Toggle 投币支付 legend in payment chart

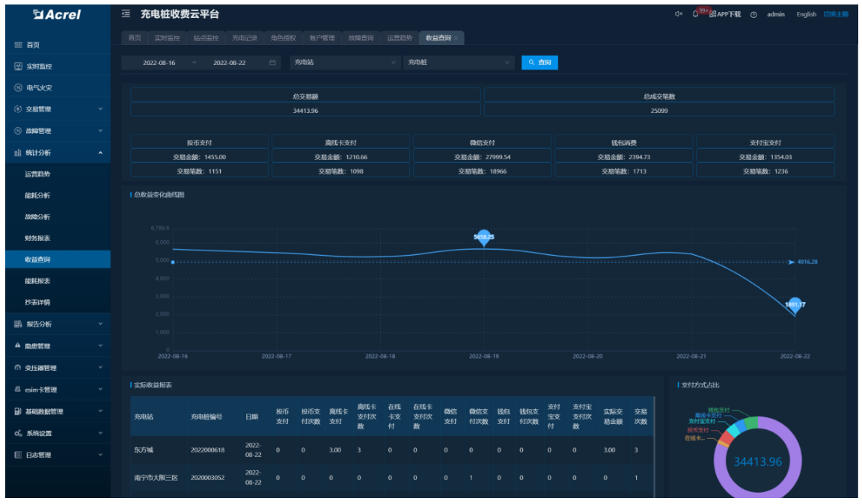(x=697, y=430)
